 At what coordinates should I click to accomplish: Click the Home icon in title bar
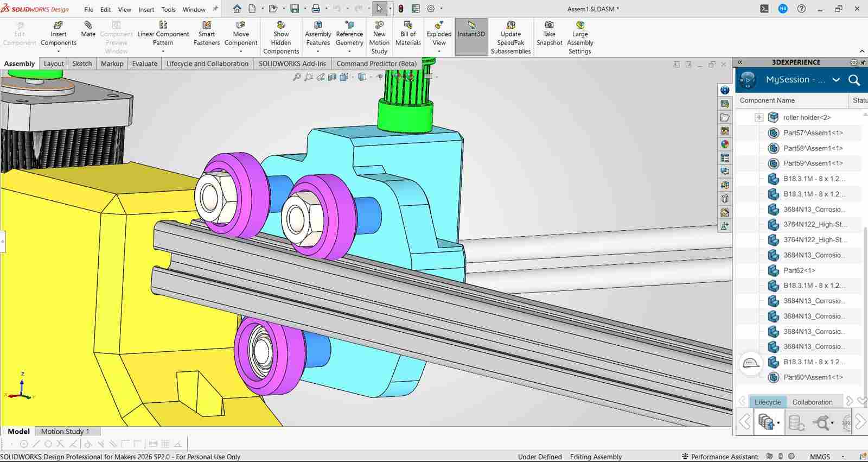click(x=237, y=9)
